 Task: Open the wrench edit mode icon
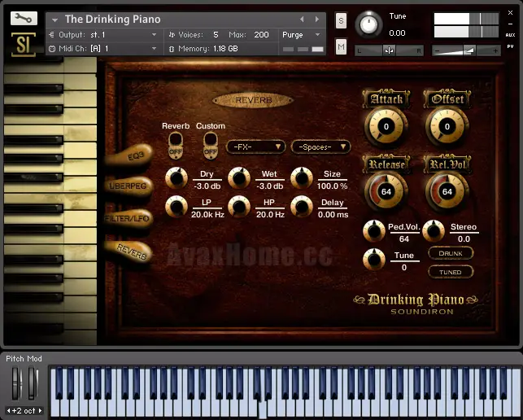[x=24, y=19]
